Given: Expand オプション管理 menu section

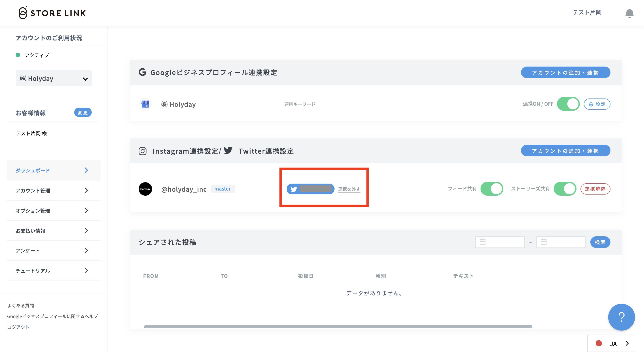Looking at the screenshot, I should click(x=53, y=210).
